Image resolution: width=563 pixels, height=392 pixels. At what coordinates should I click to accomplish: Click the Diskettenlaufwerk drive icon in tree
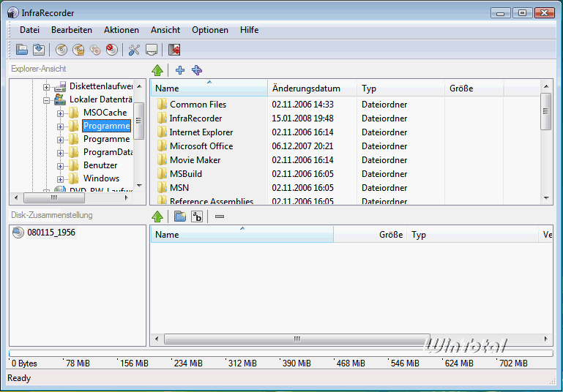click(x=60, y=86)
